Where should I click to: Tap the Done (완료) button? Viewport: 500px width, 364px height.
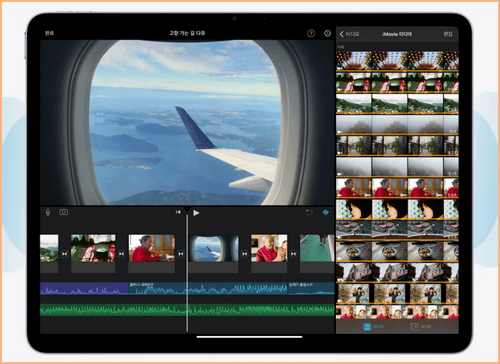pyautogui.click(x=49, y=33)
